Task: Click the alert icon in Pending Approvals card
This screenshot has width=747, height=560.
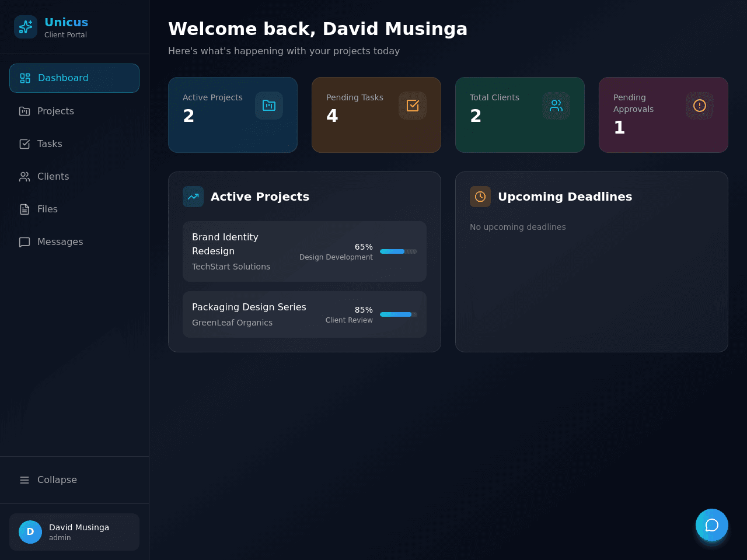Action: 700,106
